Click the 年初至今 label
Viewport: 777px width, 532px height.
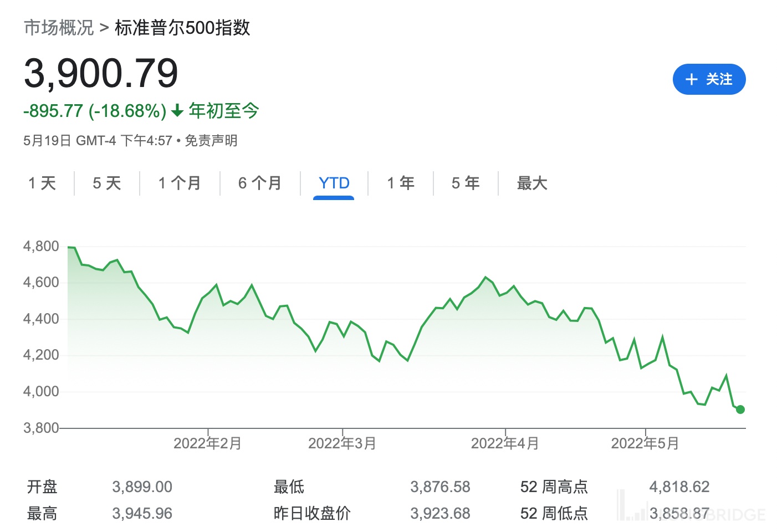pyautogui.click(x=224, y=111)
